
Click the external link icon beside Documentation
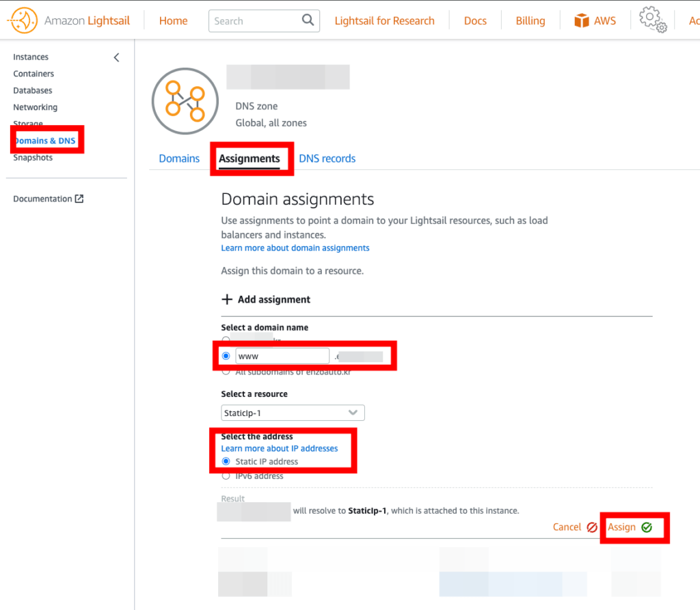(79, 199)
